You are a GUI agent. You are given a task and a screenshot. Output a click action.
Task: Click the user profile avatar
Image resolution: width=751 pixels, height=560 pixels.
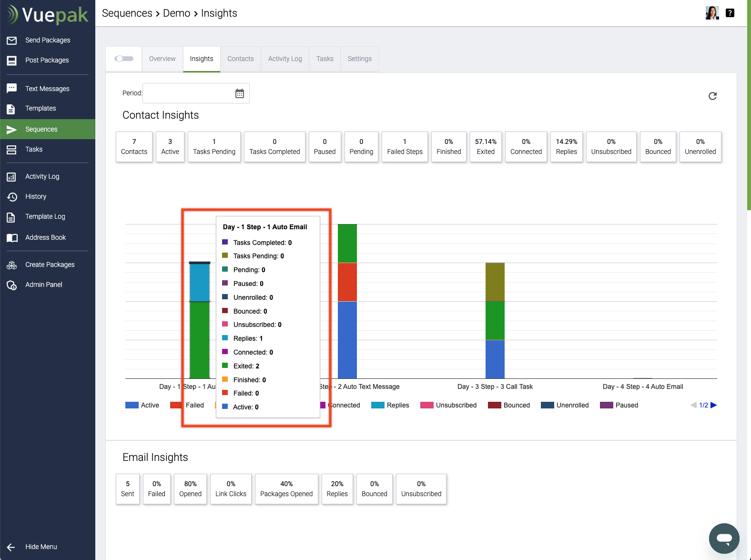[712, 13]
